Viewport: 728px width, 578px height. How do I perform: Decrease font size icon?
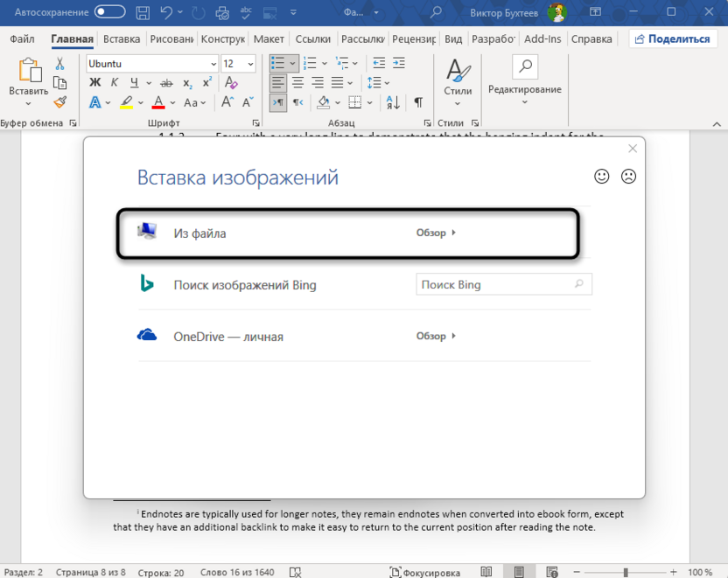(x=248, y=102)
